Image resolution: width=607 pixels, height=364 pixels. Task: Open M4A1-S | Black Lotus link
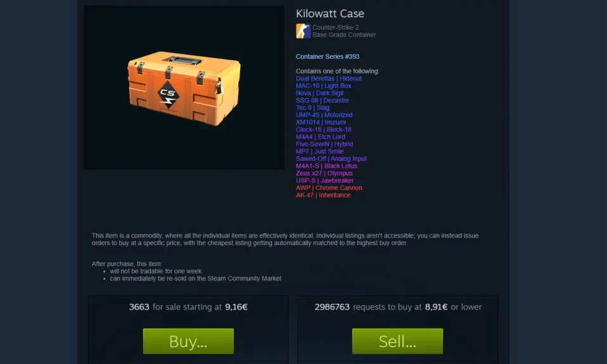click(x=326, y=166)
